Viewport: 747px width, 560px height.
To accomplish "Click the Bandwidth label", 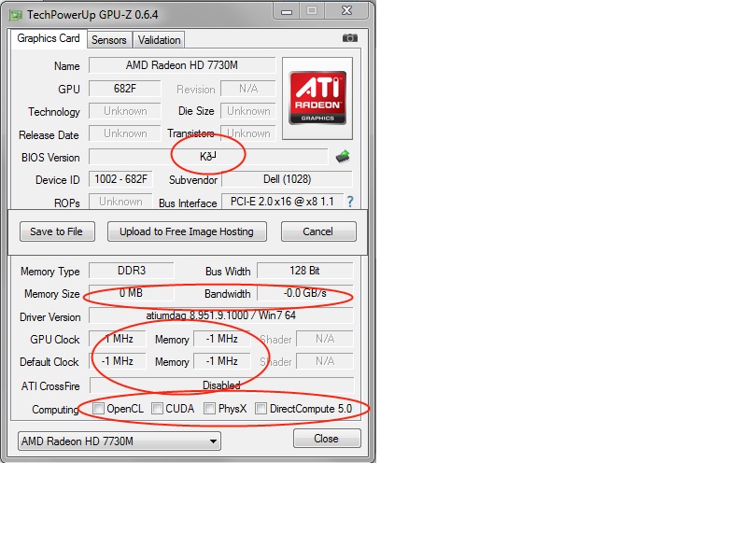I will point(227,294).
